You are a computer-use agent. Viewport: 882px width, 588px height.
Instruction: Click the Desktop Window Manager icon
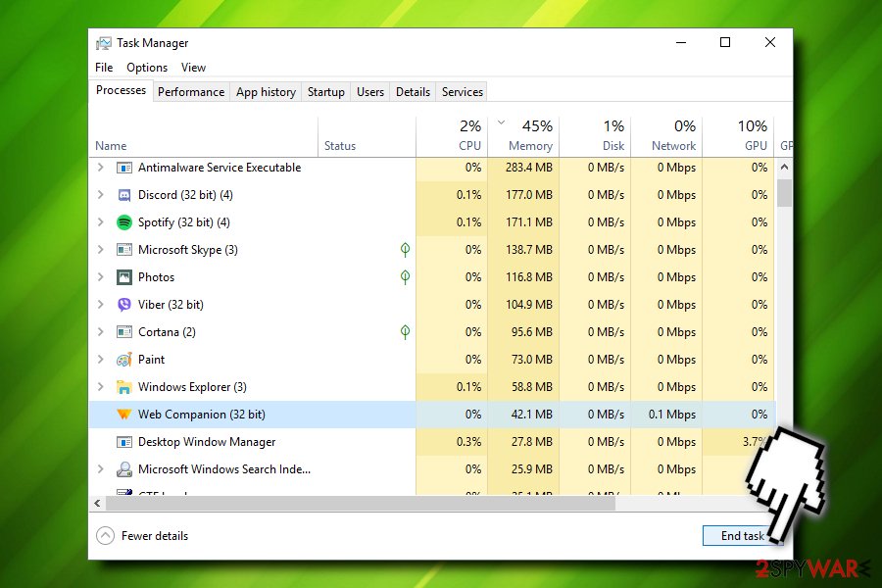123,442
